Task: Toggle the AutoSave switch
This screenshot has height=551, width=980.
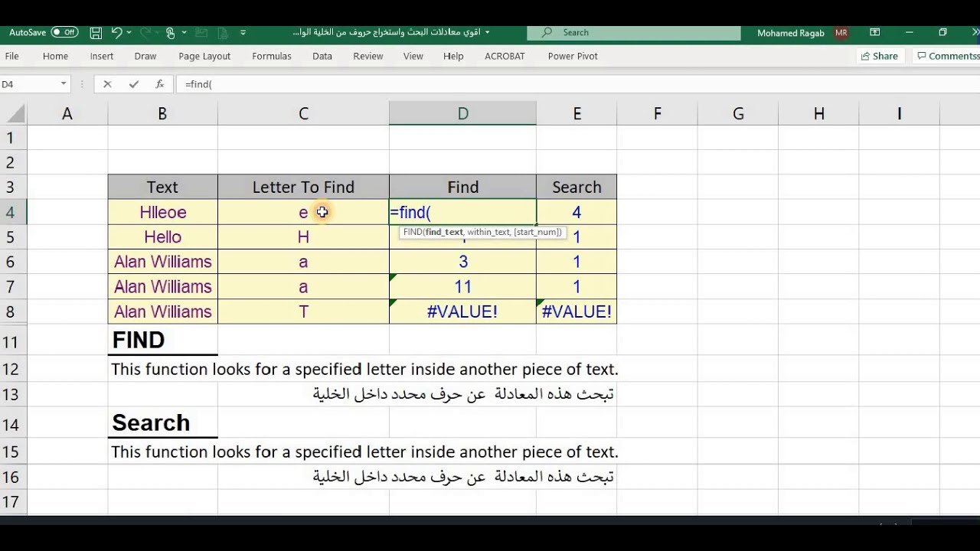Action: [65, 32]
